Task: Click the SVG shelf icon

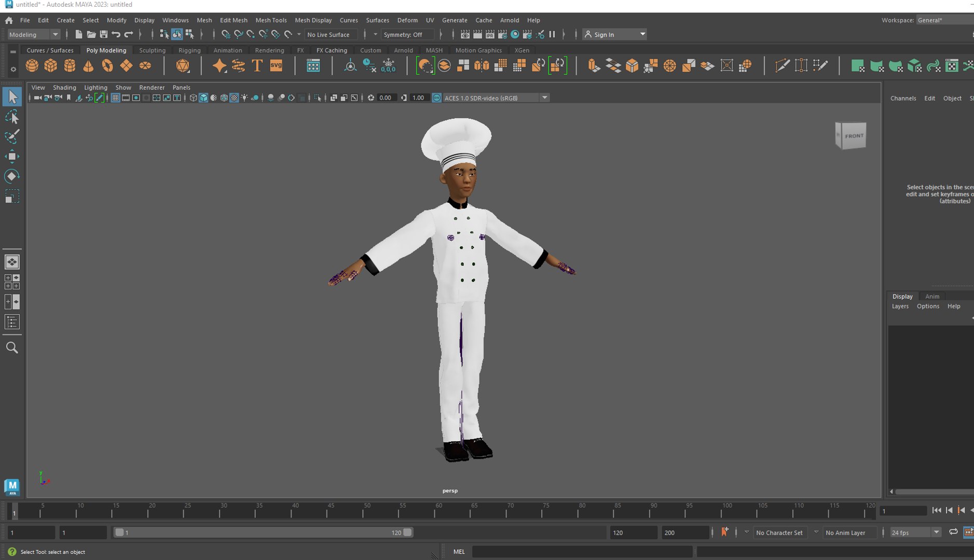Action: click(x=276, y=66)
